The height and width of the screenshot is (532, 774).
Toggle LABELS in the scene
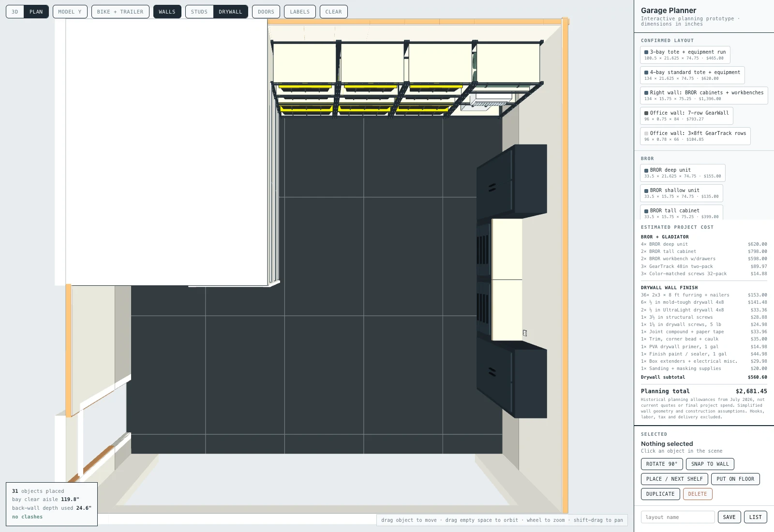point(300,12)
